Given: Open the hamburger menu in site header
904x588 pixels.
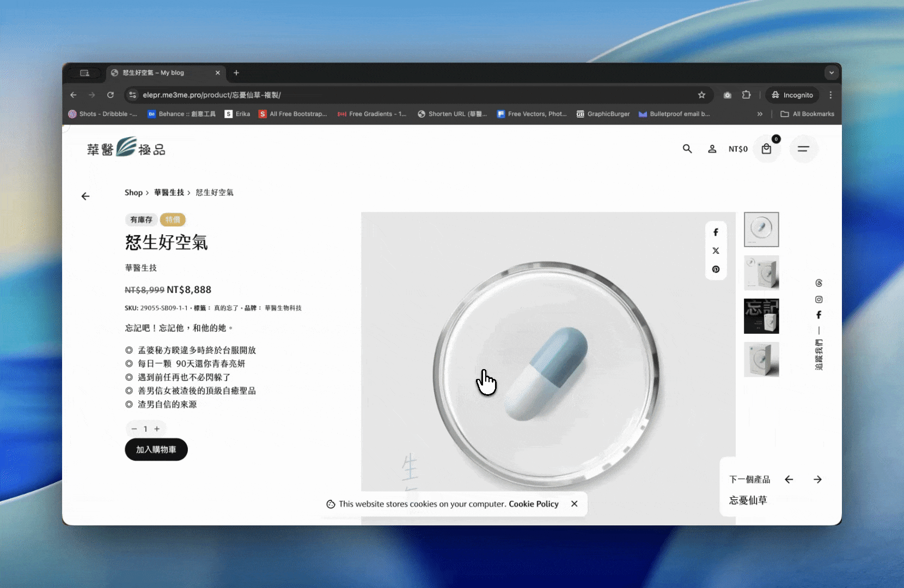Looking at the screenshot, I should click(x=803, y=149).
